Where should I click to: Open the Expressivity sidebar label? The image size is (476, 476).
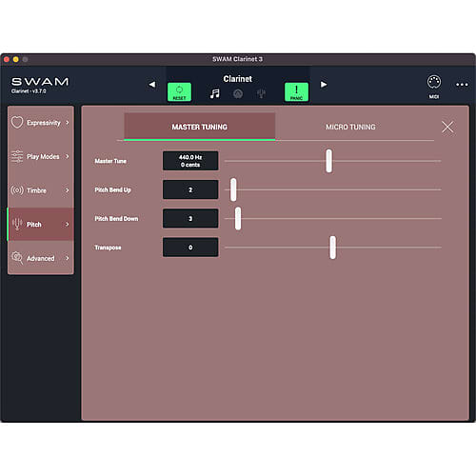click(44, 123)
